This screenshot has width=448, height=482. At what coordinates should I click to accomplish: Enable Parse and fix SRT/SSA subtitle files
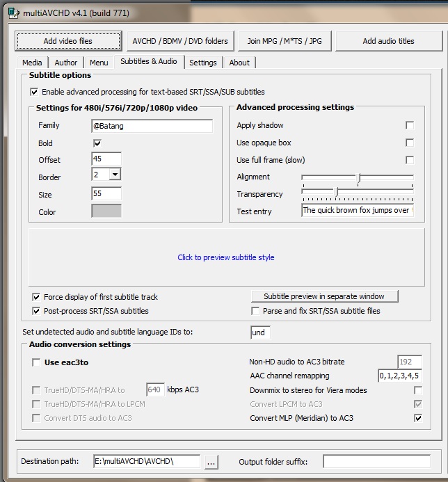[x=255, y=311]
